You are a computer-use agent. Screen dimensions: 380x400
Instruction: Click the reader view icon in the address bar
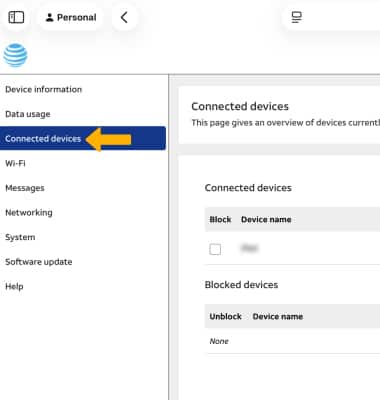pyautogui.click(x=296, y=17)
